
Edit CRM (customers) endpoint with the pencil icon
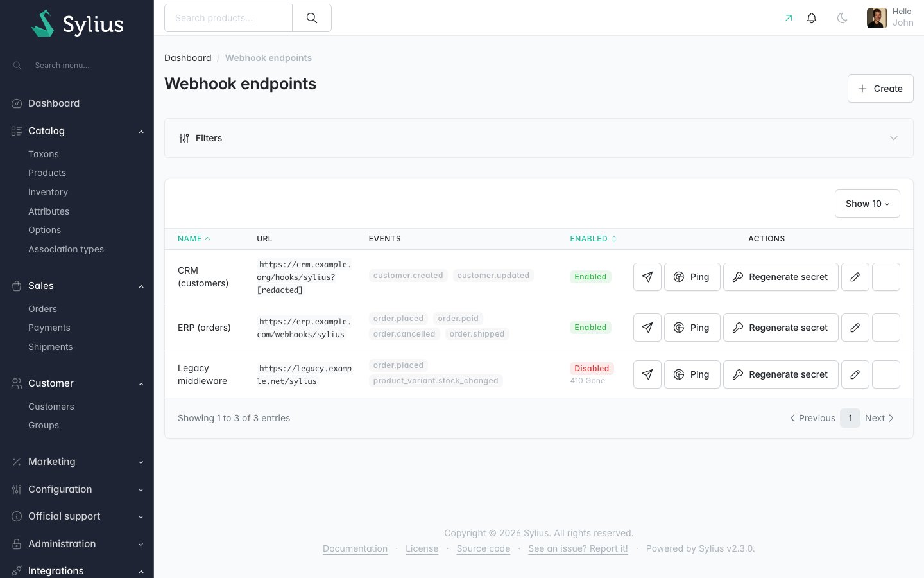click(x=855, y=277)
